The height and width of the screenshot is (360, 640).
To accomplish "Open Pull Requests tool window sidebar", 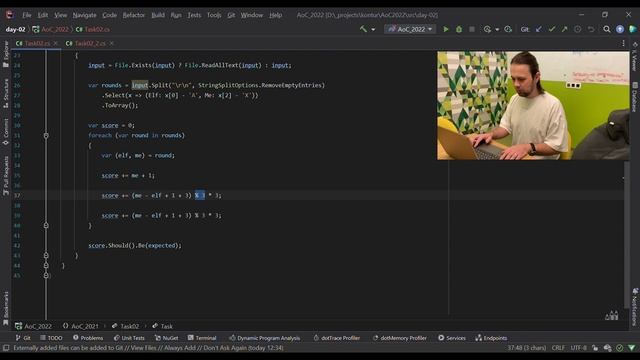I will coord(6,176).
